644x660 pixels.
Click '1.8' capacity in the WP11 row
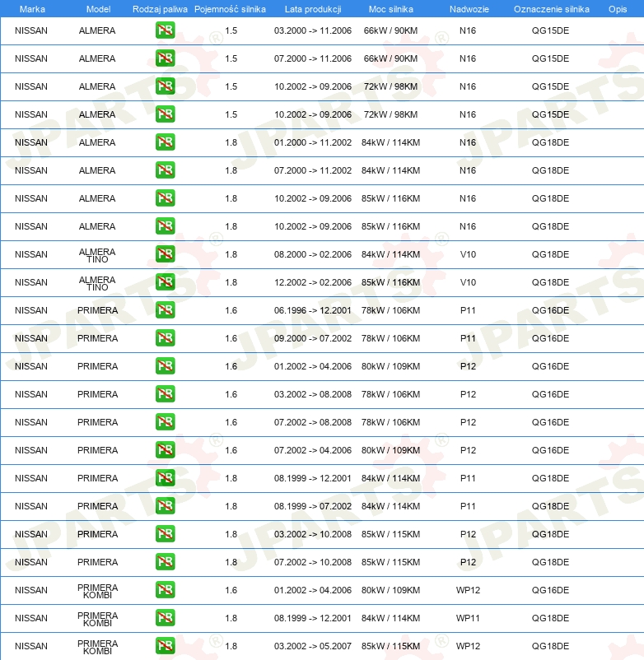231,618
